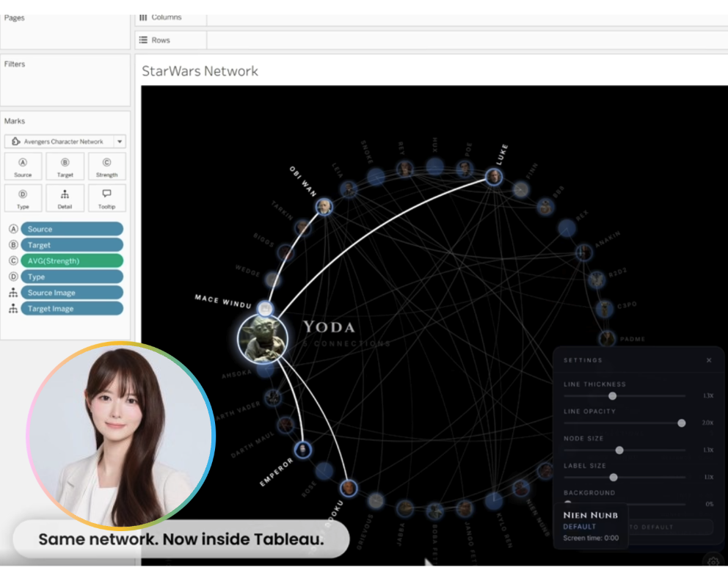Image resolution: width=728 pixels, height=581 pixels.
Task: Click the B icon beside Target pill
Action: click(13, 244)
